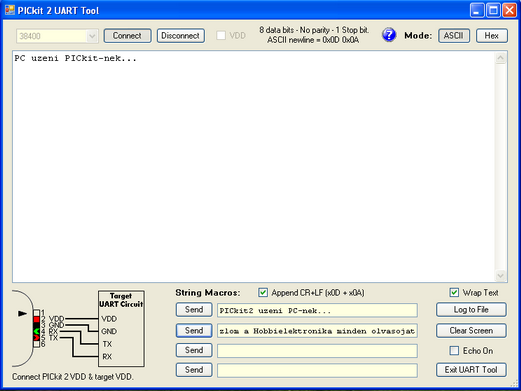Viewport: 521px width, 391px height.
Task: Close the PICkit 2 UART Tool window
Action: 510,10
